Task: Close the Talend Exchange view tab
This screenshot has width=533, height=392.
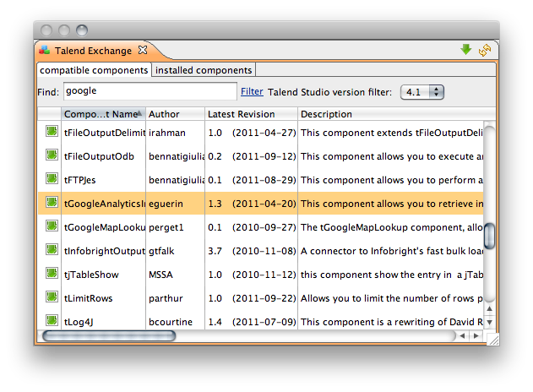Action: coord(143,51)
